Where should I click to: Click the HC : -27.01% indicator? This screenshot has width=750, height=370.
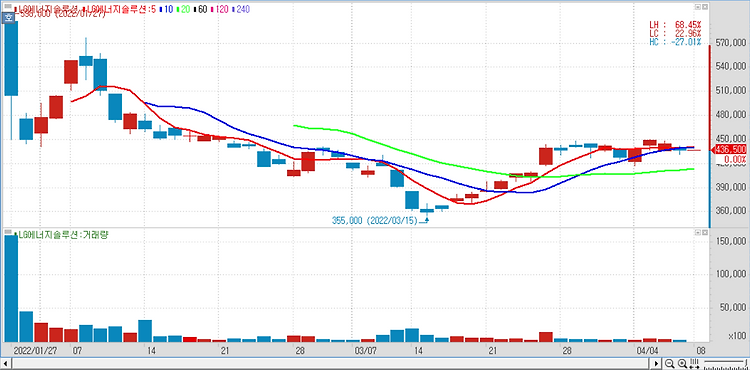coord(675,42)
